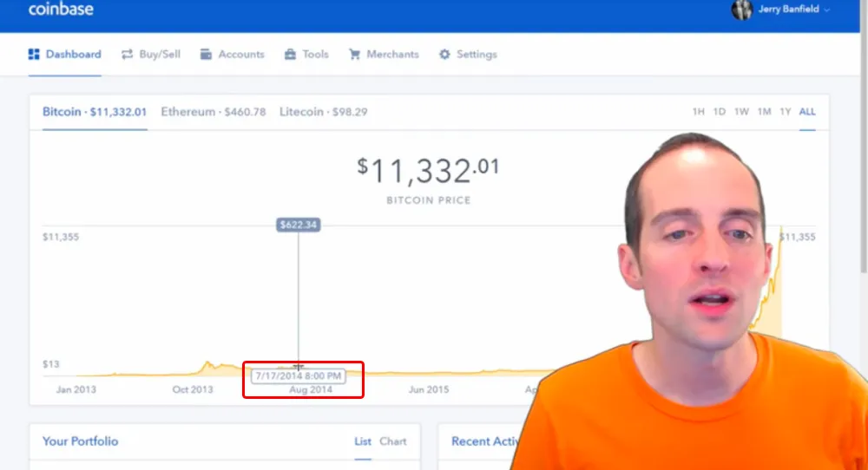The width and height of the screenshot is (868, 470).
Task: Click the Jun 2015 axis label
Action: (429, 389)
